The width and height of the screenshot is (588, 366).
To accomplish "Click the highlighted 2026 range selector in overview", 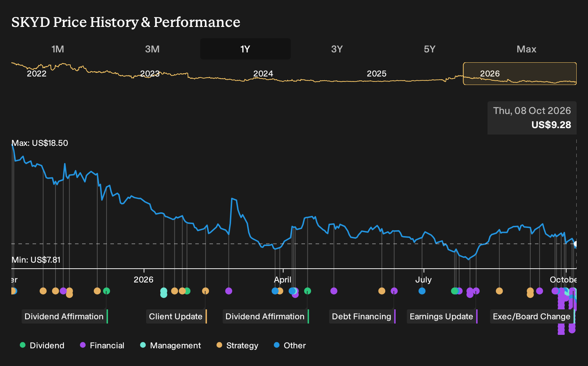I will coord(520,74).
